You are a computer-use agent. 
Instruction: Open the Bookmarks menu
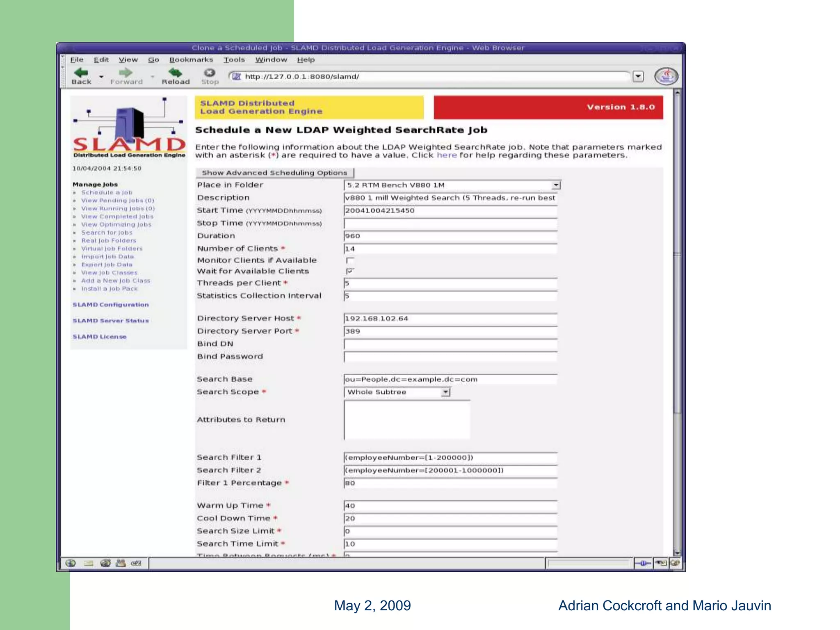tap(191, 59)
